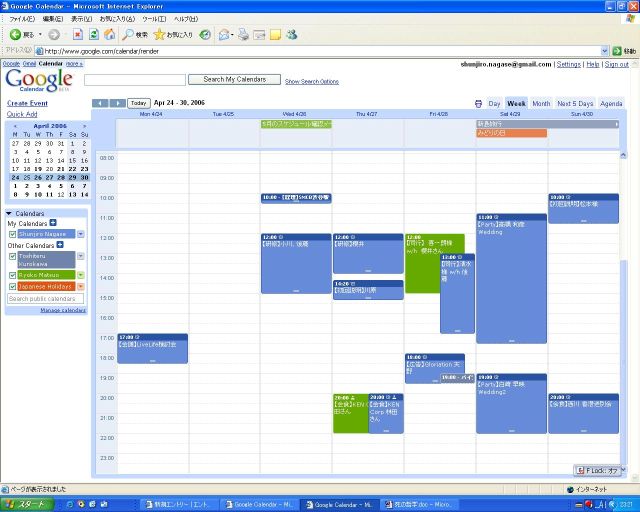Click the plus icon beside Other Calendars
640x512 pixels.
[x=60, y=244]
